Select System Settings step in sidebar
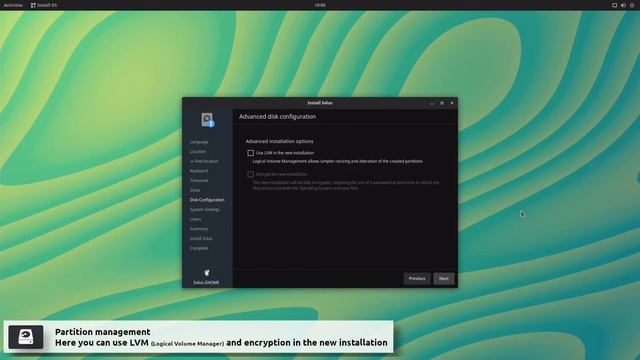This screenshot has width=640, height=360. [x=204, y=209]
